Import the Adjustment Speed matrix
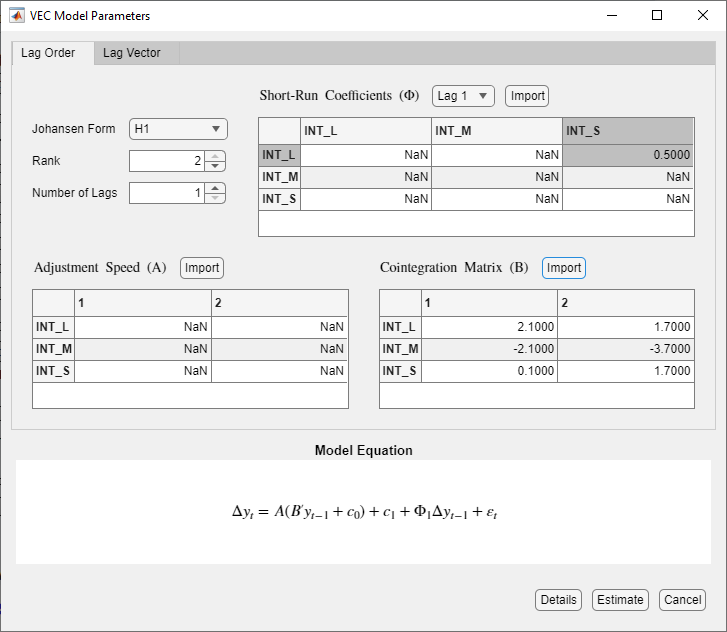The image size is (727, 632). (202, 268)
